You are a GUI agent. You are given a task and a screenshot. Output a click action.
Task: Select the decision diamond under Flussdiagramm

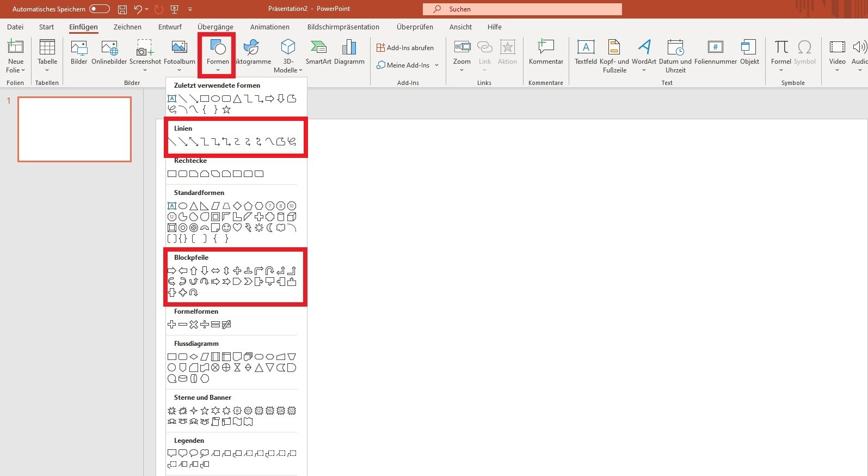click(194, 357)
